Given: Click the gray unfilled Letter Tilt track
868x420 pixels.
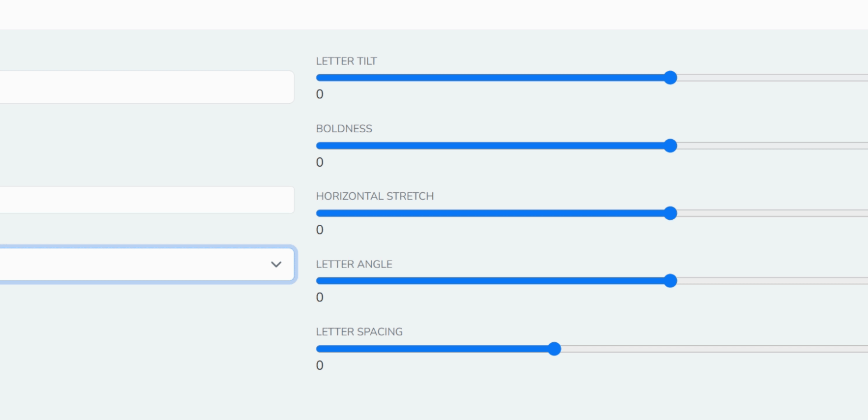Looking at the screenshot, I should click(772, 78).
